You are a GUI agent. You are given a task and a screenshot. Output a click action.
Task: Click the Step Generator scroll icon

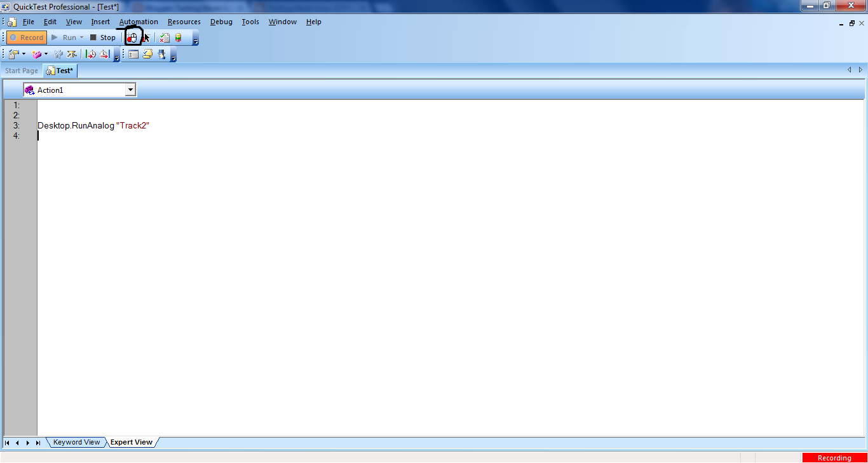pyautogui.click(x=147, y=55)
